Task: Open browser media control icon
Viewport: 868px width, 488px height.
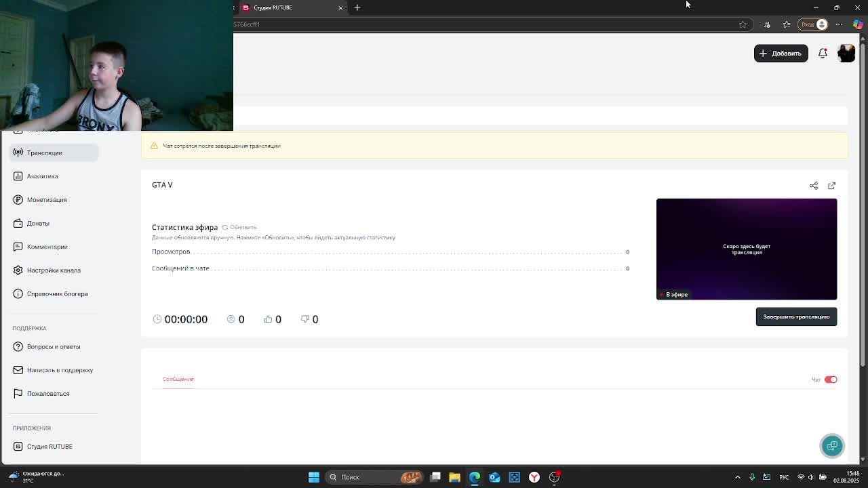Action: pos(767,24)
